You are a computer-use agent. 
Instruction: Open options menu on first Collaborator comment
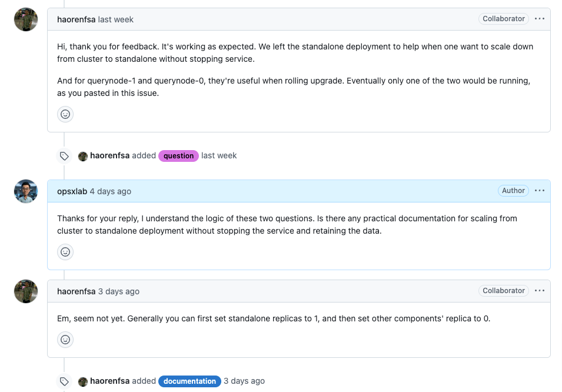pos(540,19)
